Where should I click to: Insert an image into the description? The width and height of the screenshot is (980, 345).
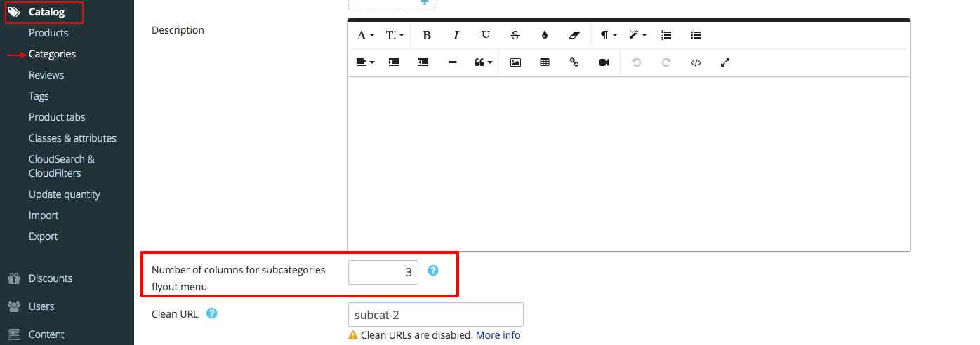515,62
